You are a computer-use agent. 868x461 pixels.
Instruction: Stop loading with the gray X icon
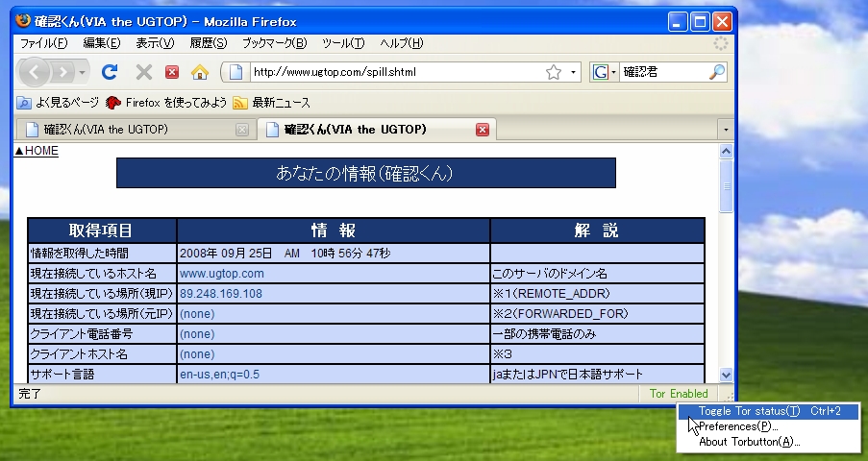pos(144,72)
